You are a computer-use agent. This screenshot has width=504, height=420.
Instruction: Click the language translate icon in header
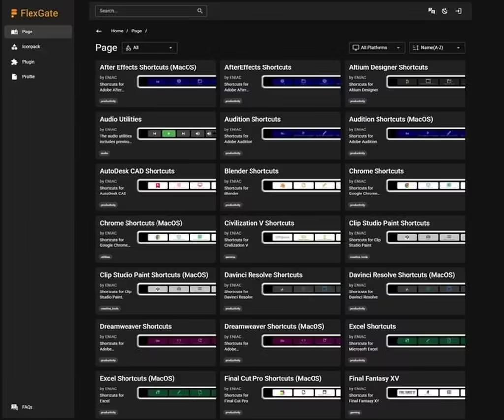click(x=432, y=11)
